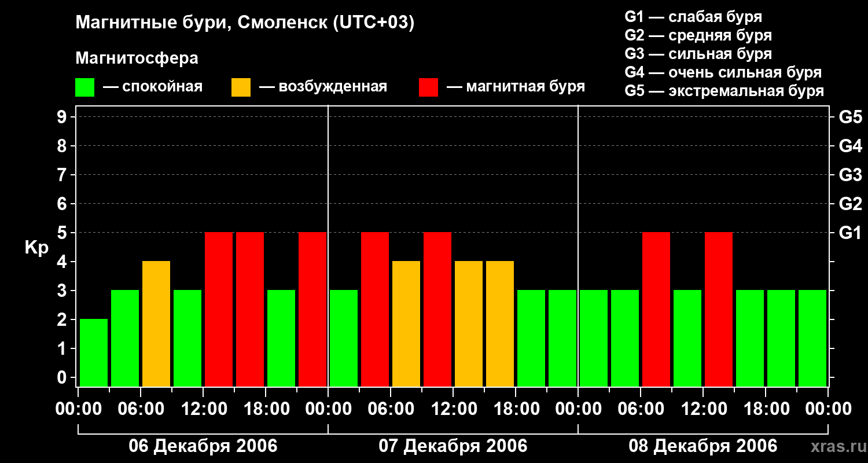Click the G1 storm level label on the axis
The image size is (868, 463).
click(851, 233)
